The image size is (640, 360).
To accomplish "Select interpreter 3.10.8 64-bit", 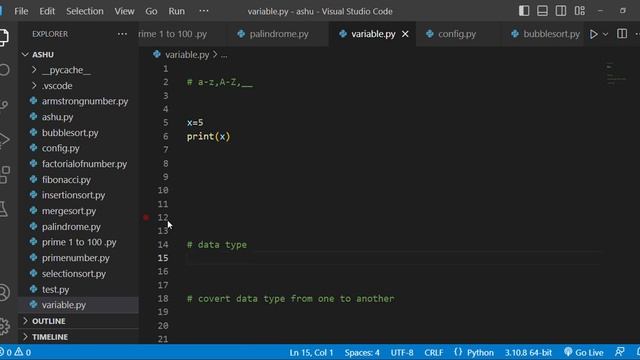I will [x=528, y=352].
